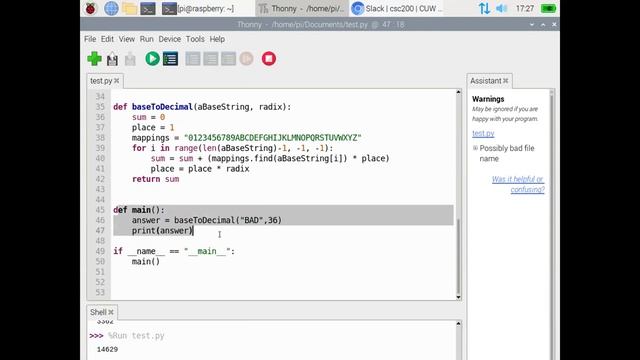Open the network arrows tray icon
The image size is (640, 360).
[484, 8]
